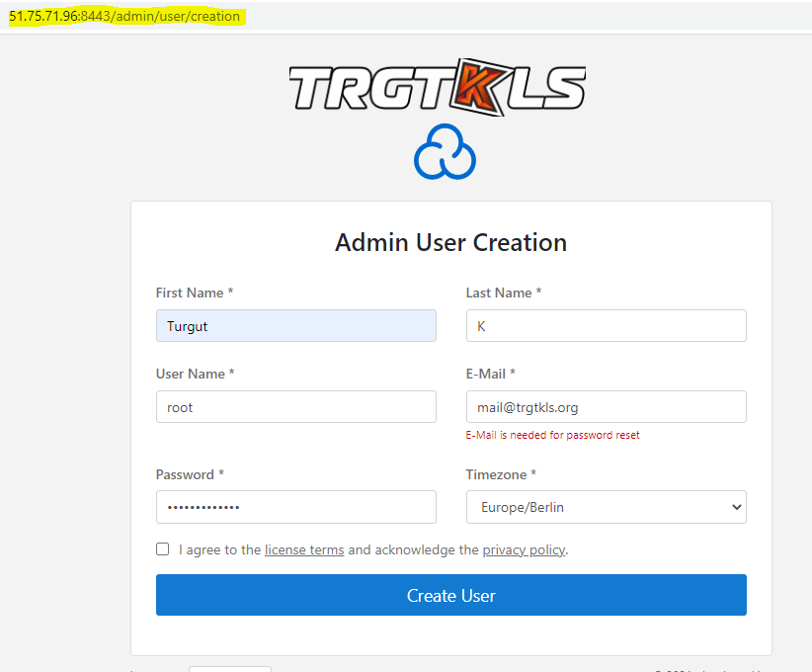Click the blue cloud icon
This screenshot has width=812, height=672.
coord(445,152)
